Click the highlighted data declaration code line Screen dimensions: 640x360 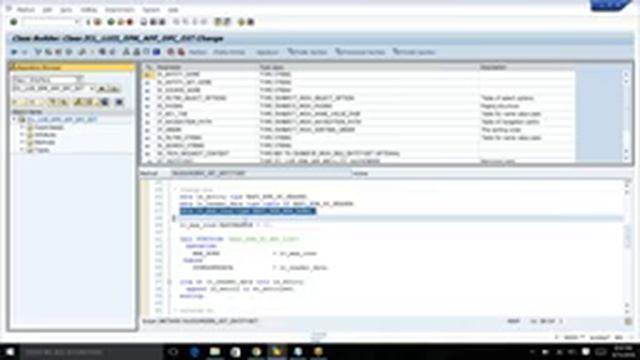pos(248,211)
